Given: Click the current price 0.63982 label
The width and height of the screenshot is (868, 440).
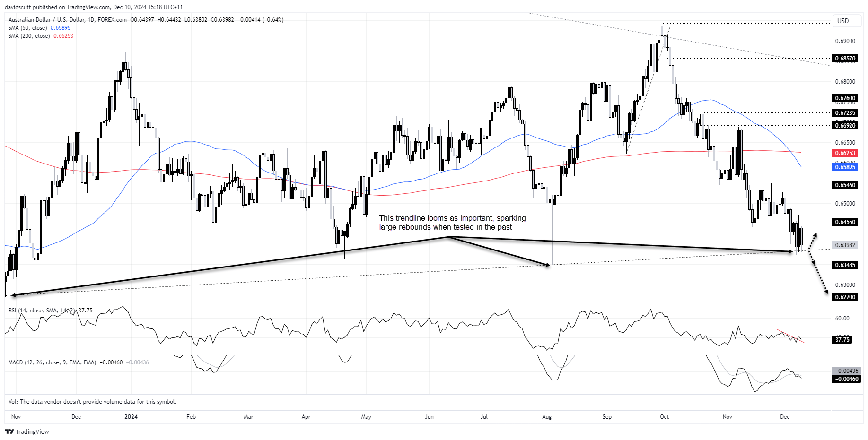Looking at the screenshot, I should point(845,245).
